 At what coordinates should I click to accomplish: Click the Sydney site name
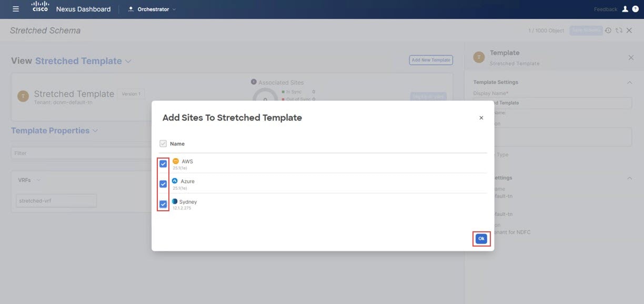(x=188, y=202)
